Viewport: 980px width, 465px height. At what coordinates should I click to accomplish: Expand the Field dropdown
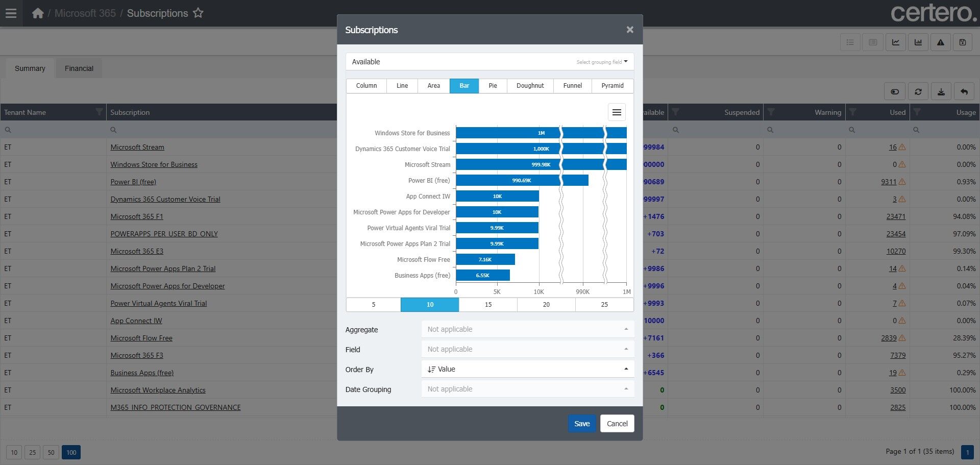528,349
